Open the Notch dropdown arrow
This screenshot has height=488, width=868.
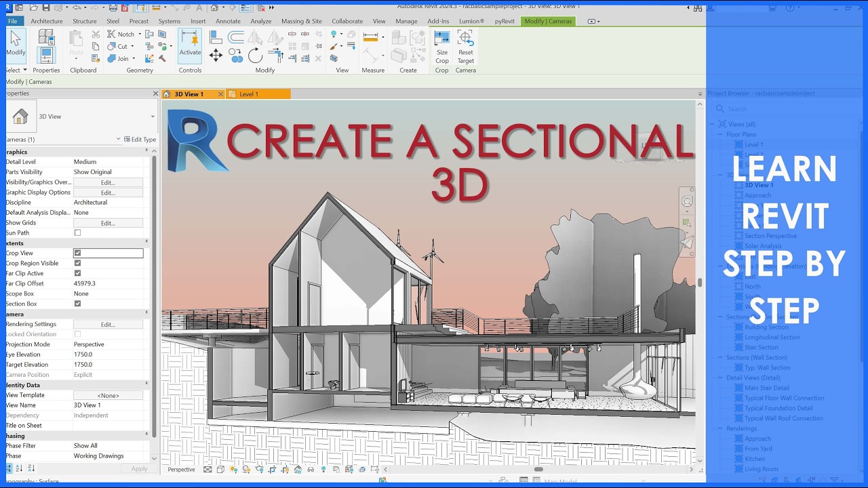tap(139, 34)
